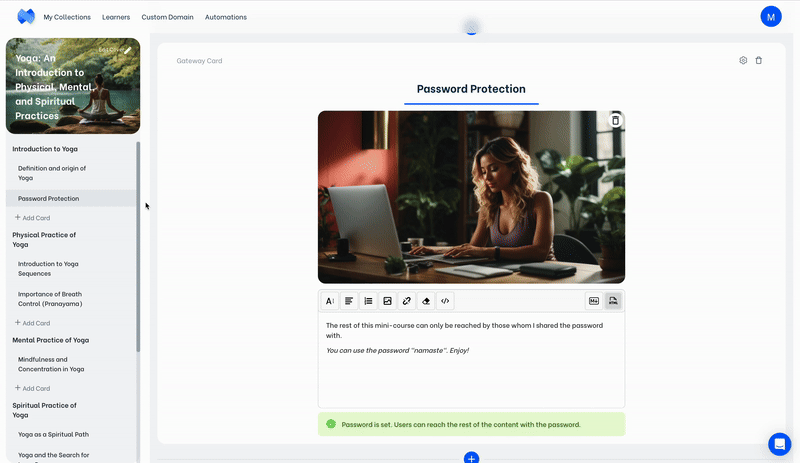
Task: Open Gateway Card settings gear
Action: [743, 60]
